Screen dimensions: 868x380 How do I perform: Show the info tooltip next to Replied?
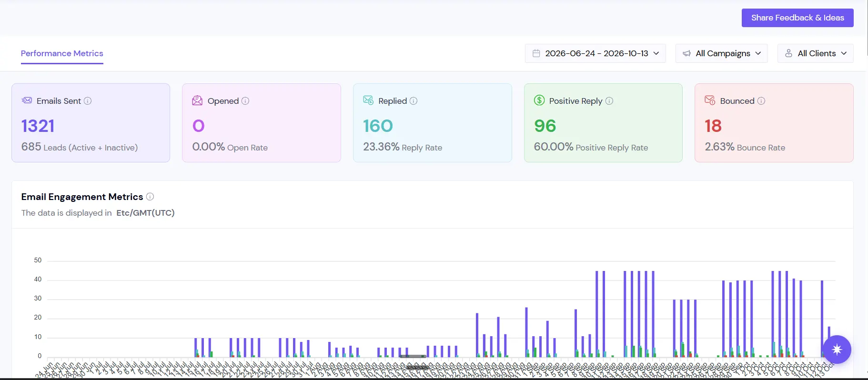[x=414, y=101]
